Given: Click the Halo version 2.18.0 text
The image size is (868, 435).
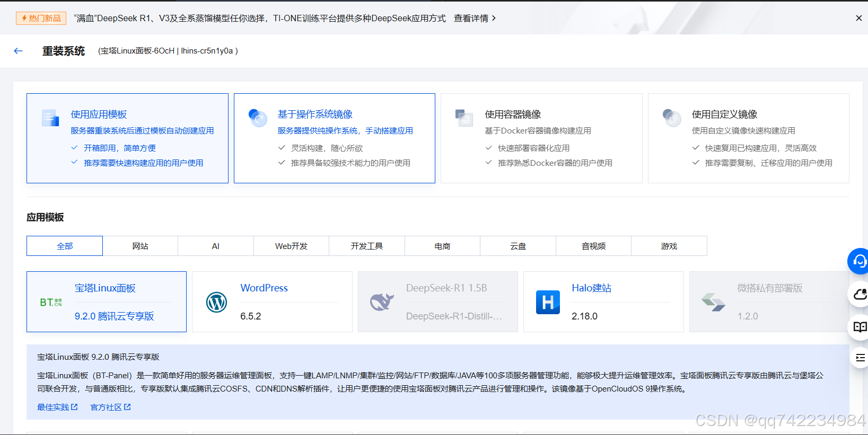Looking at the screenshot, I should point(584,316).
